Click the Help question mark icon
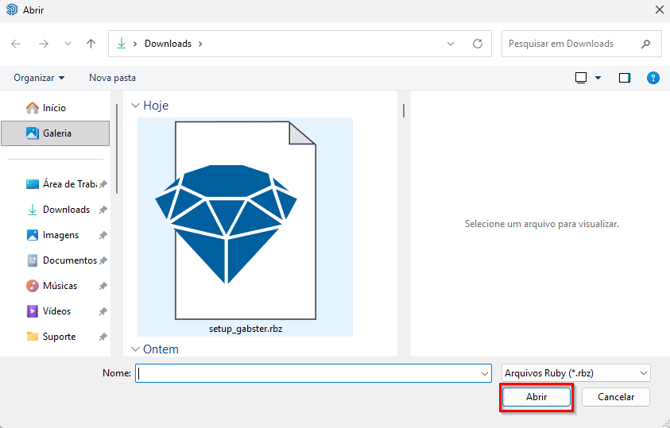Viewport: 670px width, 428px height. (x=651, y=77)
